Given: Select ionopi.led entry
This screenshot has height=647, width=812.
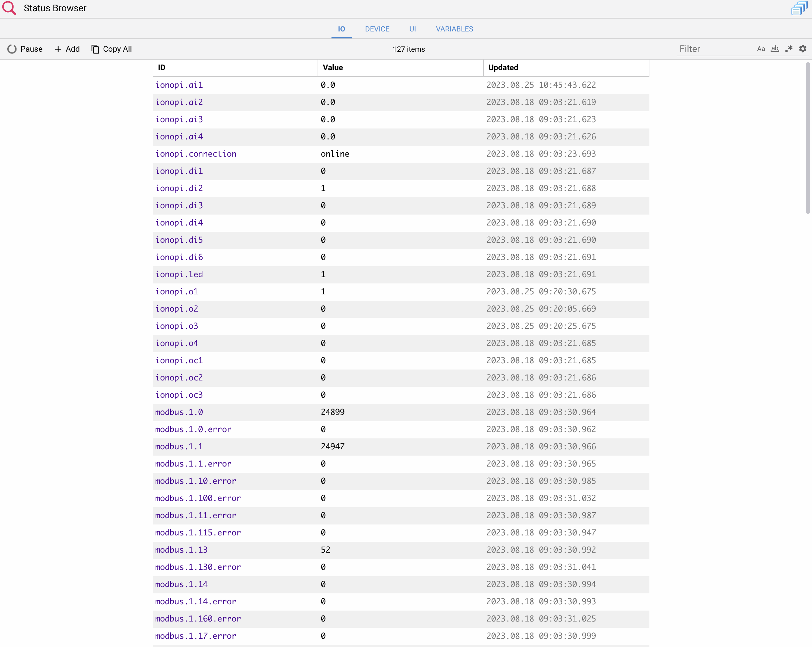Looking at the screenshot, I should 179,274.
